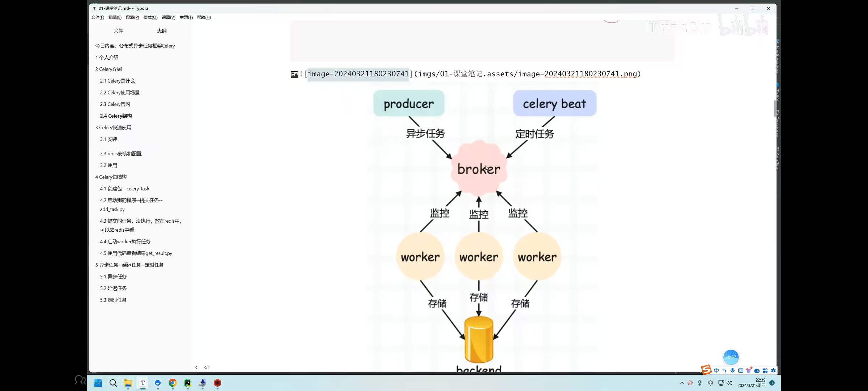Collapse sidebar with left arrow icon
868x391 pixels.
196,367
